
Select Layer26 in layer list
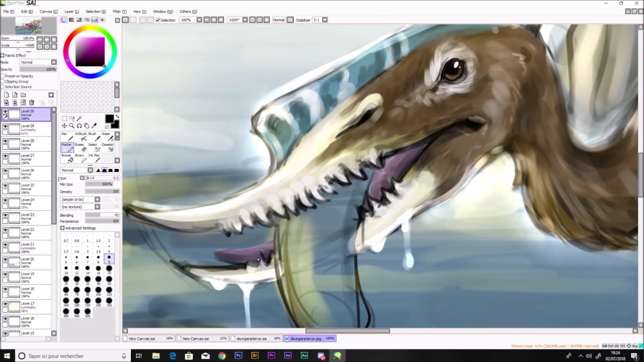point(26,174)
